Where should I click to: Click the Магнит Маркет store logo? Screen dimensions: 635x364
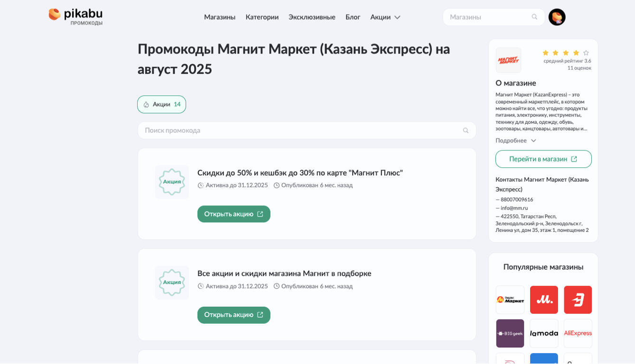pos(508,60)
